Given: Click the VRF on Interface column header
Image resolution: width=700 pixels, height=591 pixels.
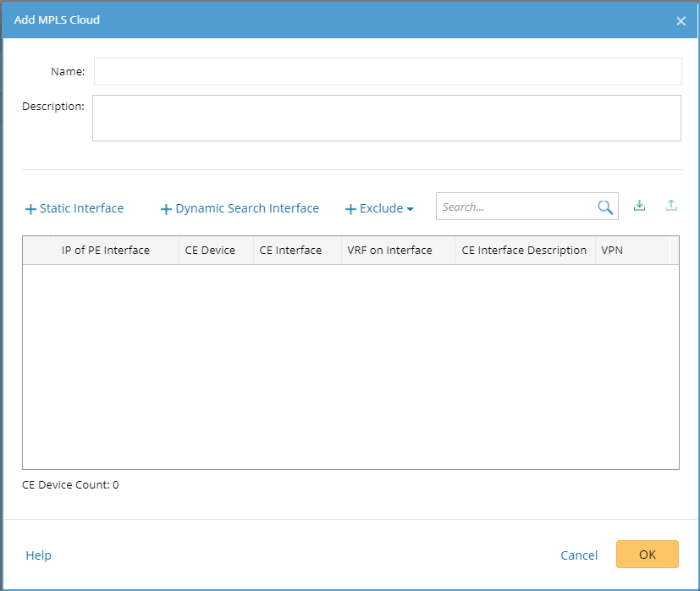Looking at the screenshot, I should pos(389,251).
